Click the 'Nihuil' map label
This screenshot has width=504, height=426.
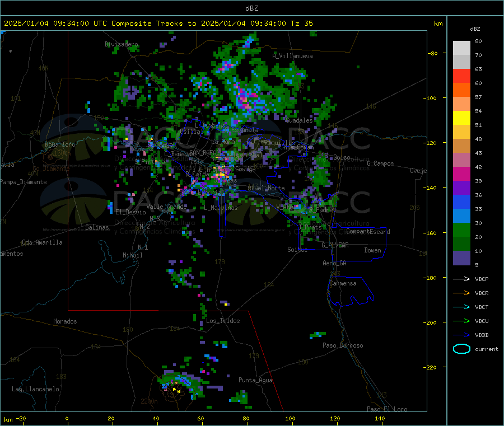point(132,255)
